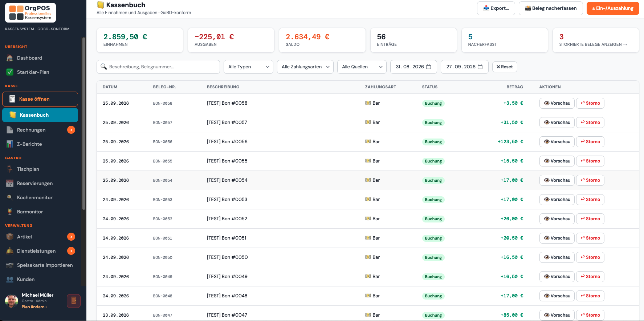Open the Alle Quellen dropdown
The image size is (644, 321).
pyautogui.click(x=362, y=67)
